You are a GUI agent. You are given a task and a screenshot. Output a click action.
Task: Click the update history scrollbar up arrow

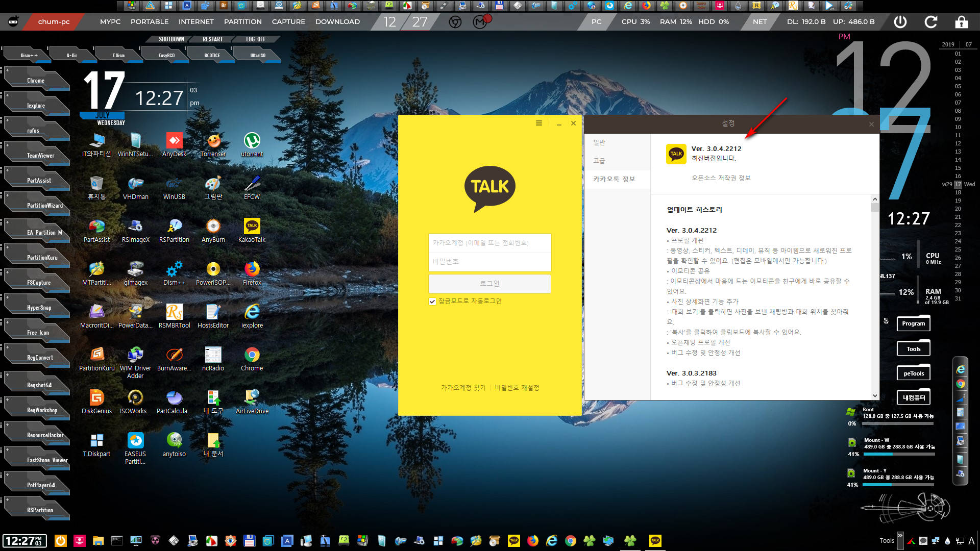click(x=875, y=199)
